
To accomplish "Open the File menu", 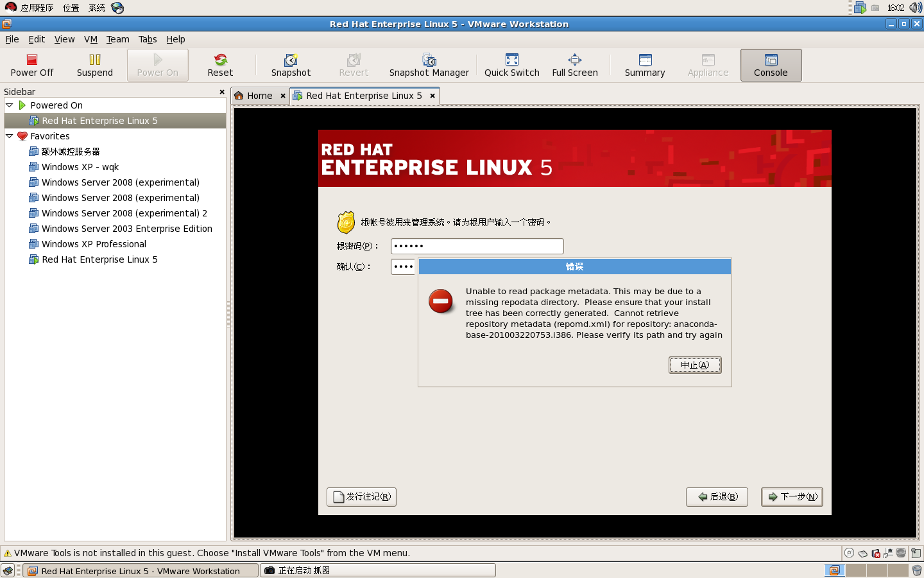I will click(x=12, y=39).
